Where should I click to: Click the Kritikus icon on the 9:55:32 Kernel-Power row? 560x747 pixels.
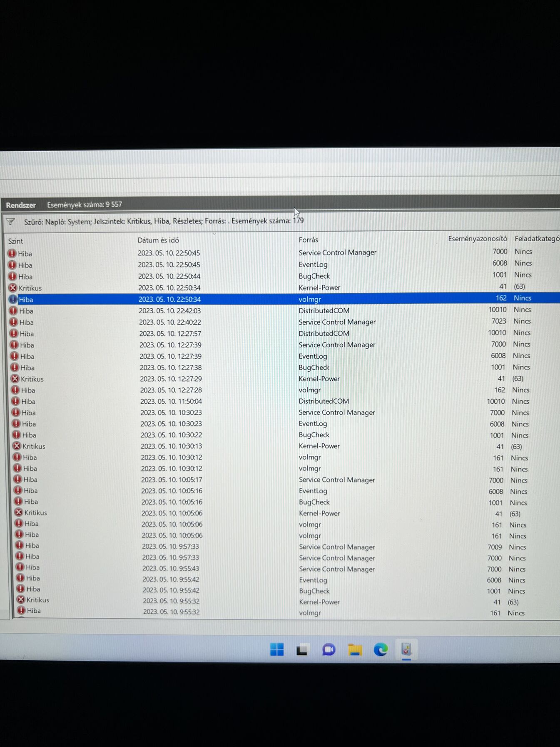coord(21,600)
